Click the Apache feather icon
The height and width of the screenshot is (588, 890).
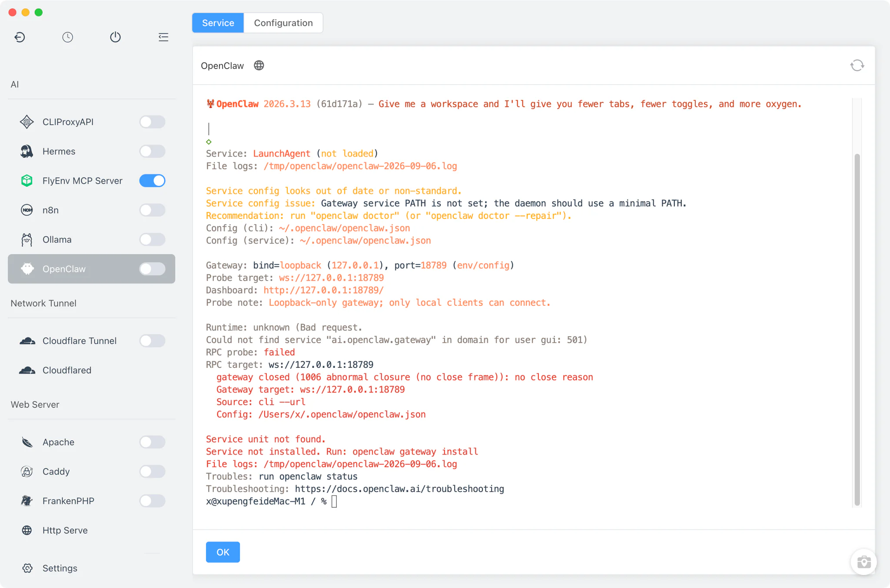27,442
